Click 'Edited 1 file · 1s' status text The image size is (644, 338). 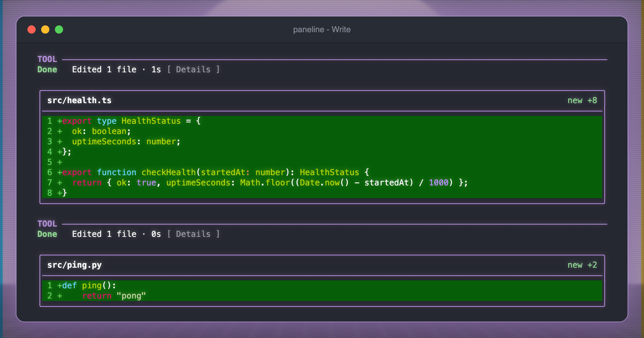point(116,70)
